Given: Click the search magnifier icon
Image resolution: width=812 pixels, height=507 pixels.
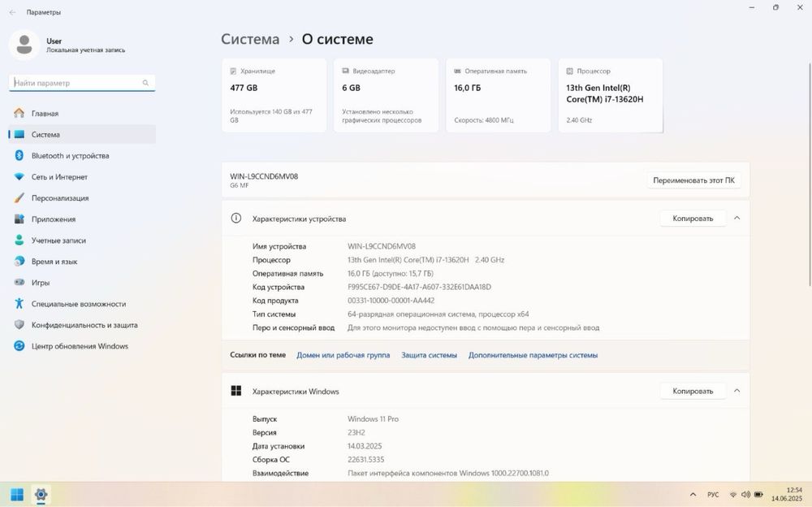Looking at the screenshot, I should 145,83.
